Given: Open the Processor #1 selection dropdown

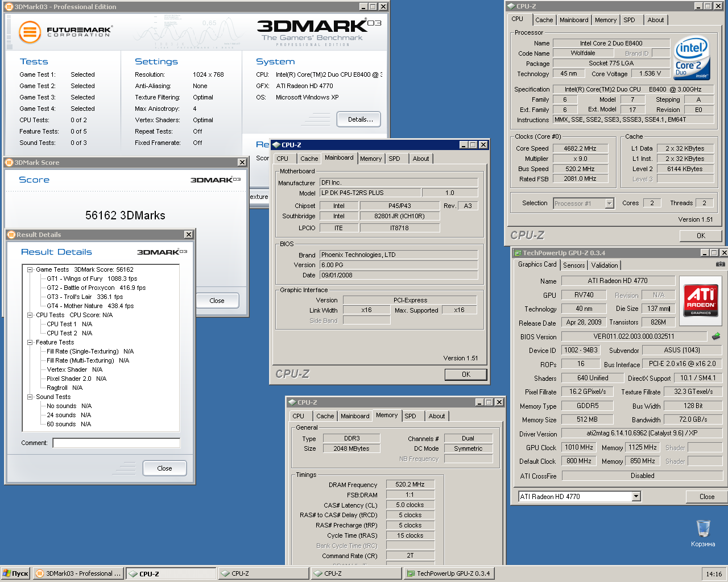Looking at the screenshot, I should (610, 203).
